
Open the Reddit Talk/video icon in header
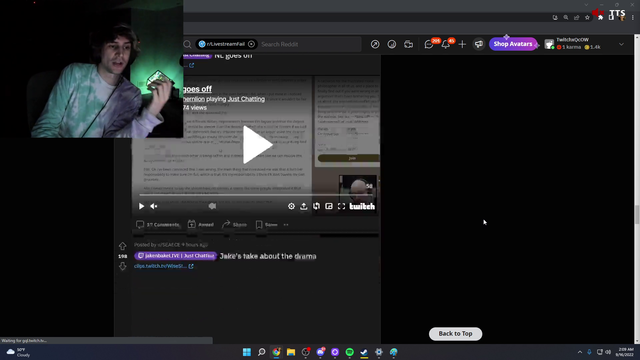pos(408,44)
